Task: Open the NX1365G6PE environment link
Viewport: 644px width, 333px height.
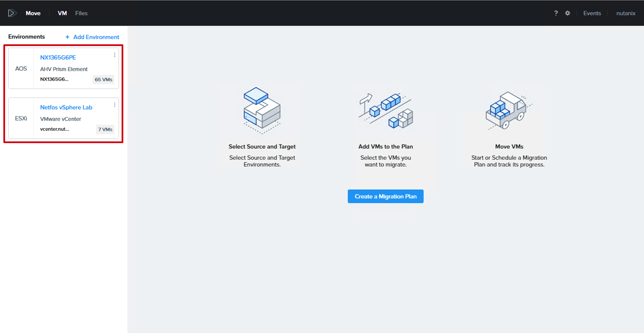Action: coord(58,57)
